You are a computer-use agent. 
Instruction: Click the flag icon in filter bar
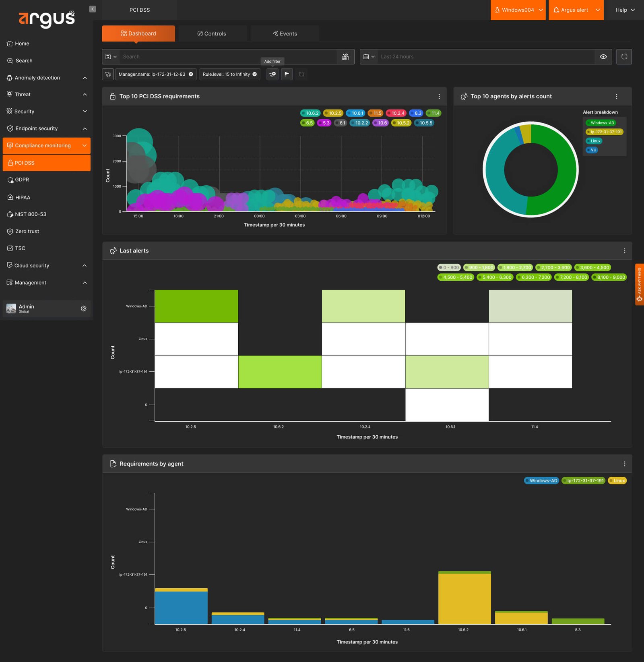tap(287, 74)
